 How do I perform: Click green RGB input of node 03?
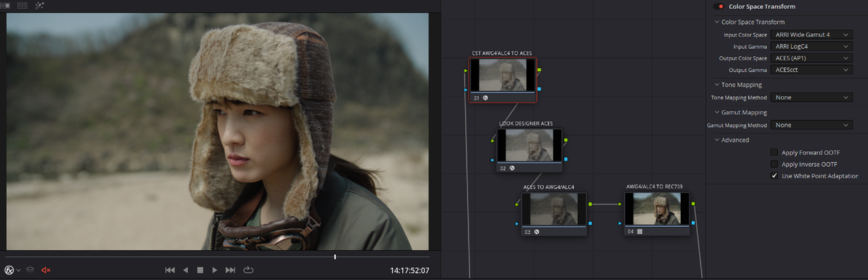pyautogui.click(x=517, y=204)
